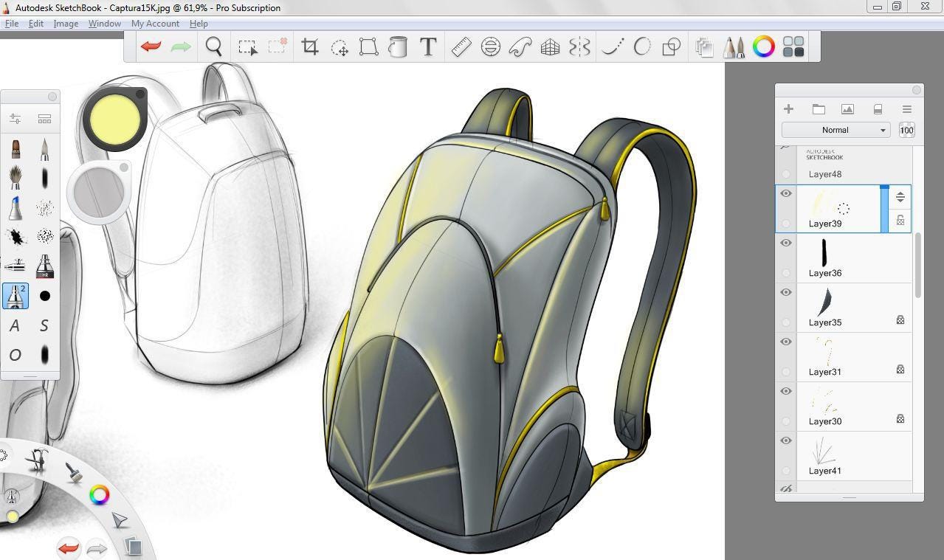944x560 pixels.
Task: Click the red Undo arrow in top toolbar
Action: tap(151, 46)
